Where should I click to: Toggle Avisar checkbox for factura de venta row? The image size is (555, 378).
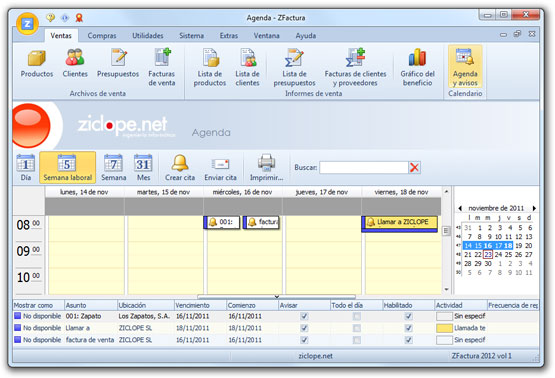[304, 340]
